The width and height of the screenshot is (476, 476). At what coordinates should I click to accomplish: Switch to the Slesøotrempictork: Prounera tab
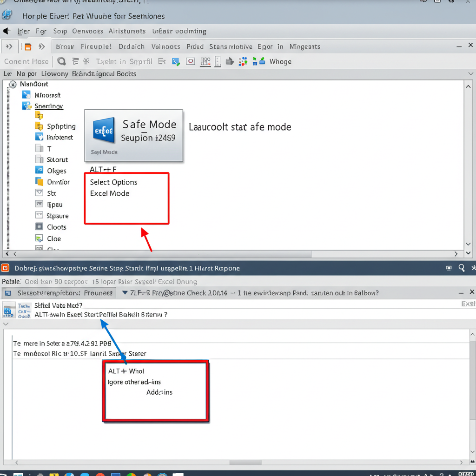coord(59,293)
